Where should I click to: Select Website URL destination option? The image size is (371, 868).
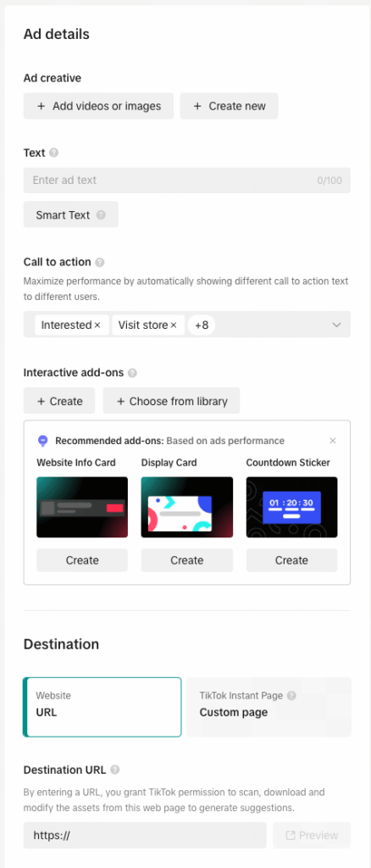point(102,707)
